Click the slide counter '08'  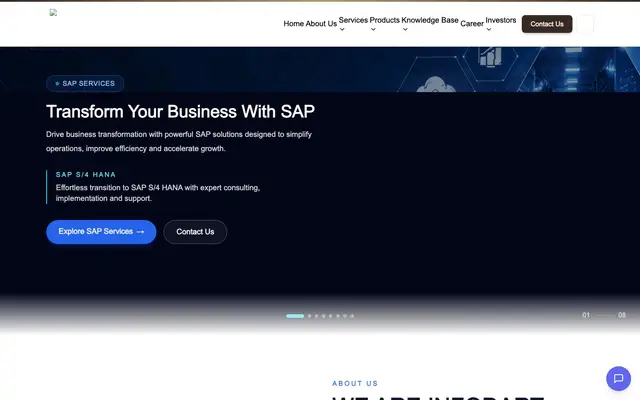pos(622,315)
